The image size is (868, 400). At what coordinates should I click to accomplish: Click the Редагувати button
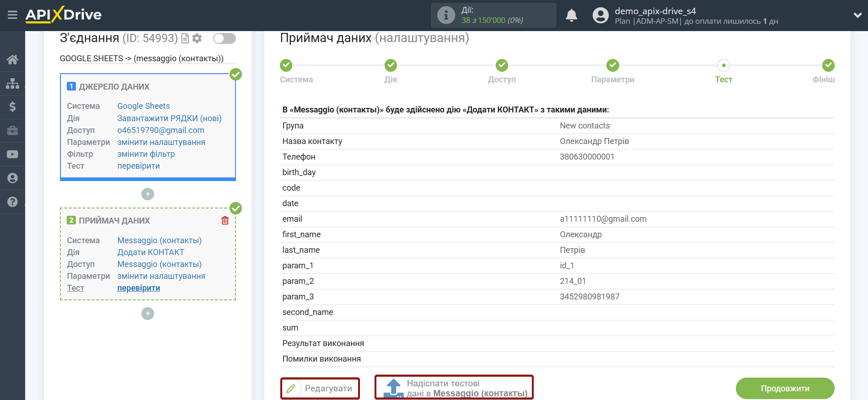coord(320,389)
